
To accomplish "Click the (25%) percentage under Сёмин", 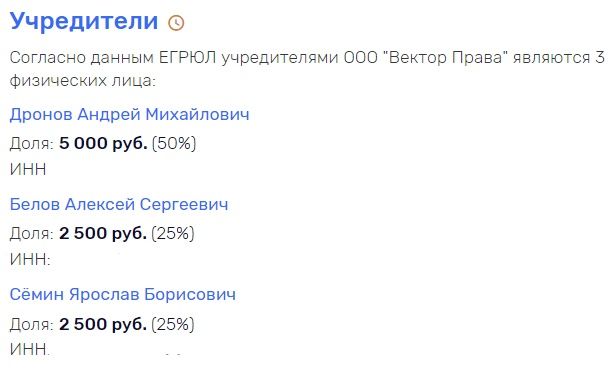I will (173, 324).
